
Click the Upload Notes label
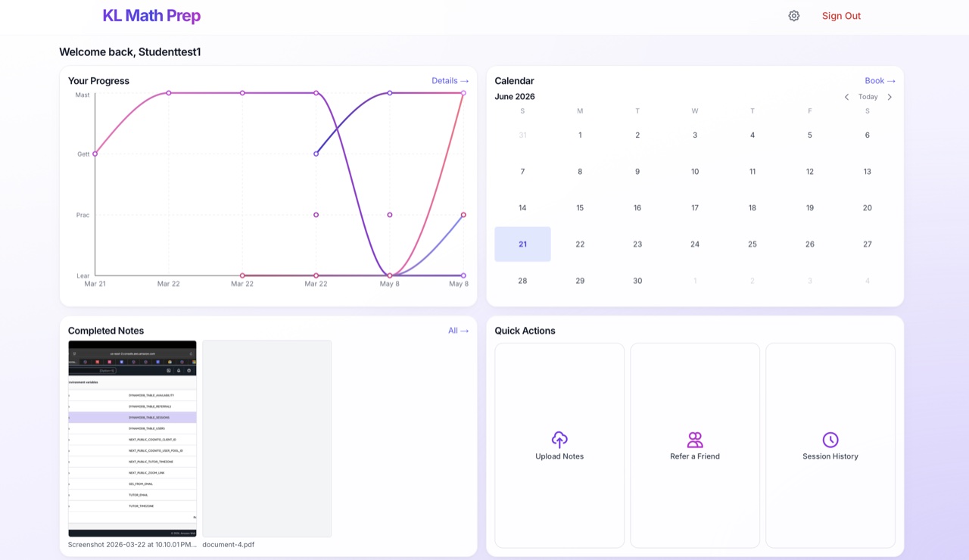pos(559,456)
